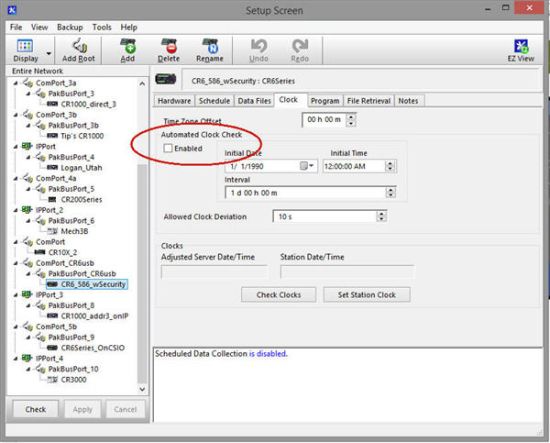550x443 pixels.
Task: Click the Allowed Clock Deviation field
Action: click(x=325, y=216)
